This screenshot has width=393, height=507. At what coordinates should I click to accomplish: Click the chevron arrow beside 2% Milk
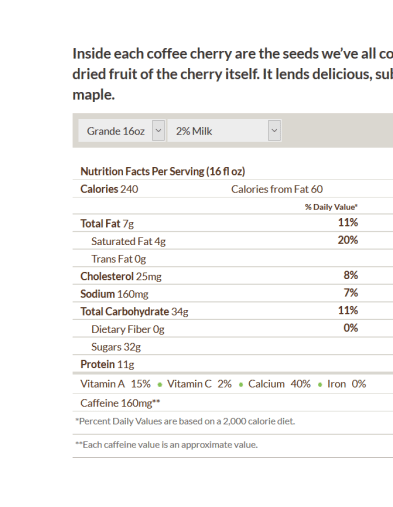point(274,130)
